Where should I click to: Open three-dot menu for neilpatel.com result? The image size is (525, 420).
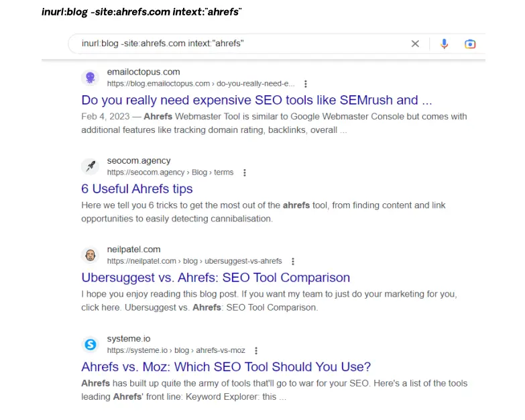coord(292,261)
